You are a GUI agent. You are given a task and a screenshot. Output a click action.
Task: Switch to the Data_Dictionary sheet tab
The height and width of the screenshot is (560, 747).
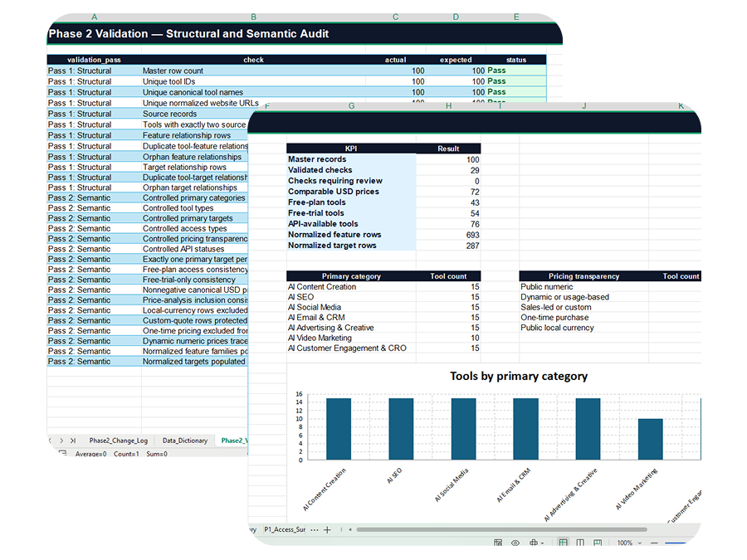click(x=185, y=441)
